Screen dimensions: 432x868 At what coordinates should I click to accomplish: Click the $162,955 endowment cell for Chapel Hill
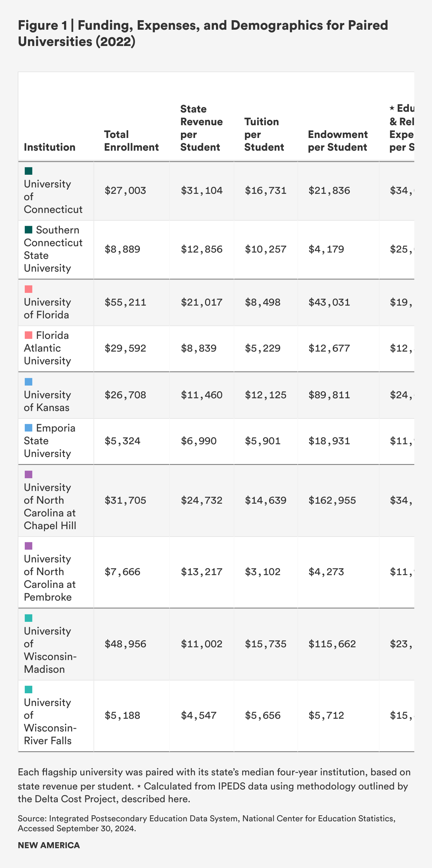tap(332, 500)
